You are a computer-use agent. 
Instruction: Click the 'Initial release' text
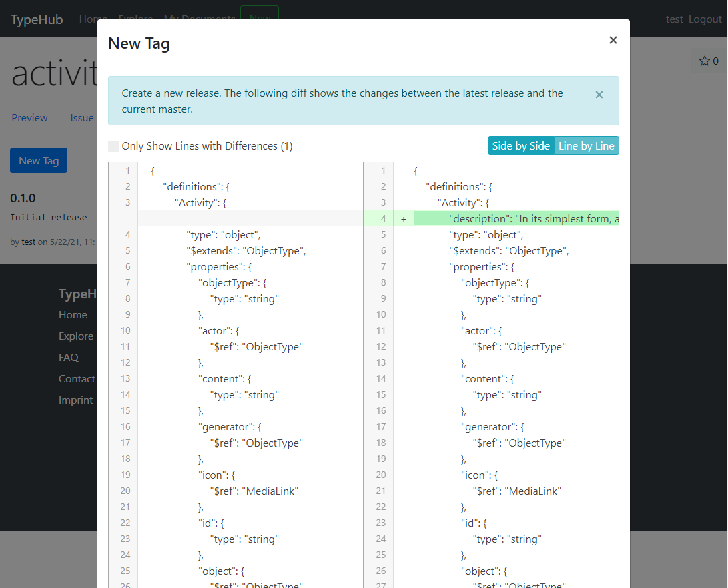(x=48, y=218)
